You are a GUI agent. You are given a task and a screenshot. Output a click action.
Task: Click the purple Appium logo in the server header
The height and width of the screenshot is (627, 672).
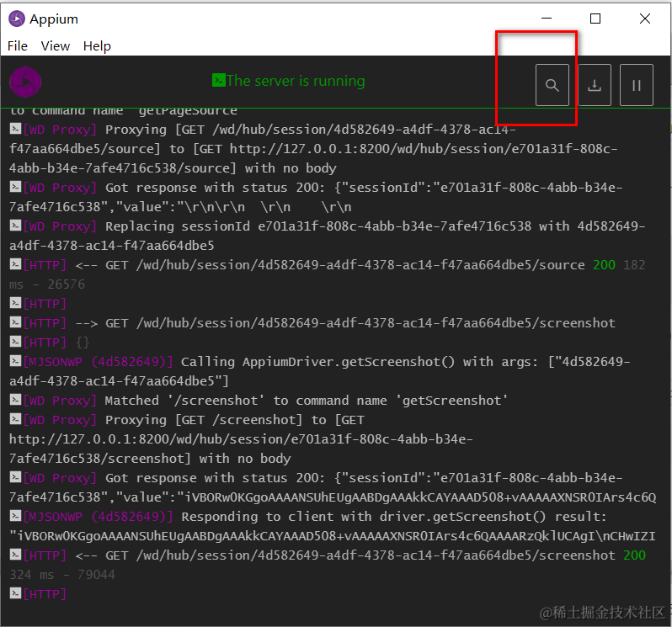pos(25,82)
